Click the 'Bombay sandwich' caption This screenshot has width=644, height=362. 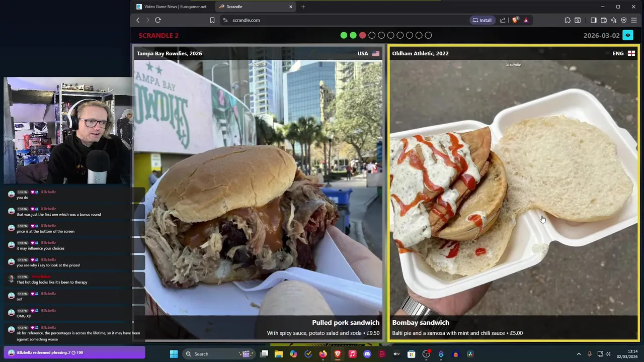[421, 322]
